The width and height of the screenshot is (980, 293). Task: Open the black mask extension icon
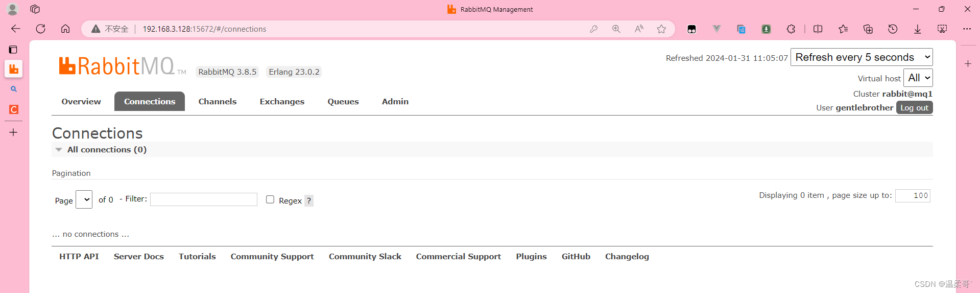pyautogui.click(x=691, y=29)
